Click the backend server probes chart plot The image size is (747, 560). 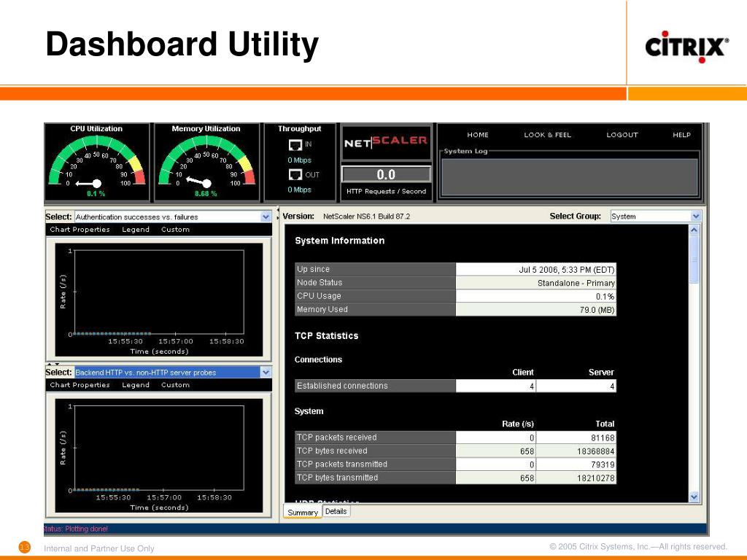coord(159,448)
